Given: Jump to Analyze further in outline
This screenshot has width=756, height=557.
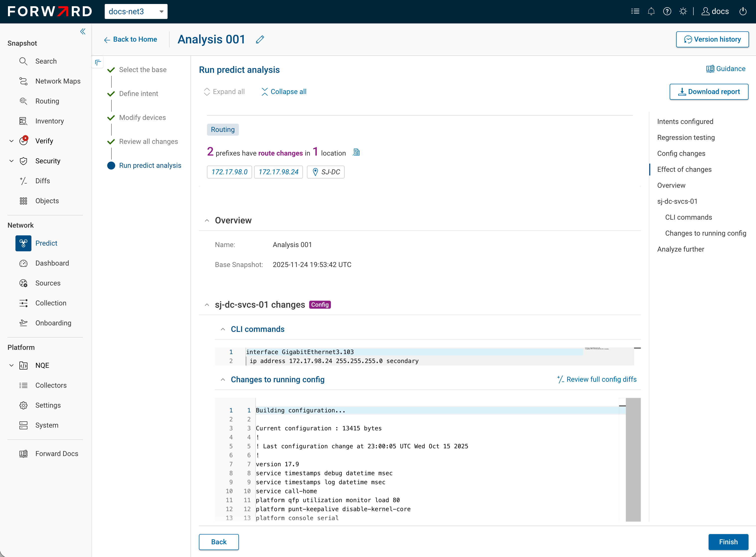Looking at the screenshot, I should click(680, 249).
